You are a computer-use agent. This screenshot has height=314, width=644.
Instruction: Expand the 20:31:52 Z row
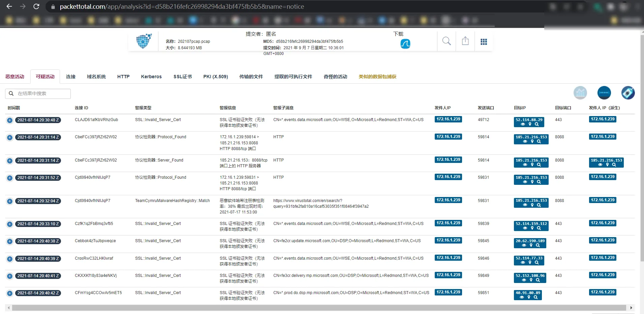10,178
